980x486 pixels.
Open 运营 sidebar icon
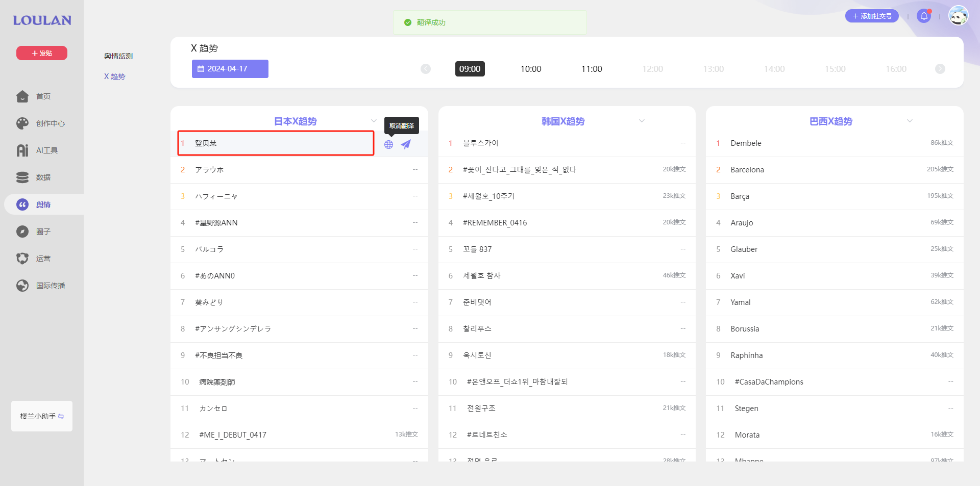22,259
